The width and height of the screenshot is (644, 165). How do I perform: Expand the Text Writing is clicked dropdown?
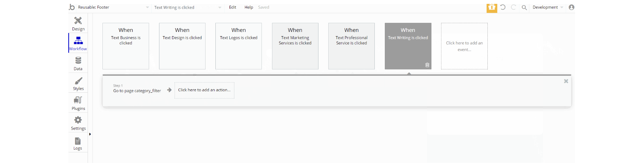[220, 7]
